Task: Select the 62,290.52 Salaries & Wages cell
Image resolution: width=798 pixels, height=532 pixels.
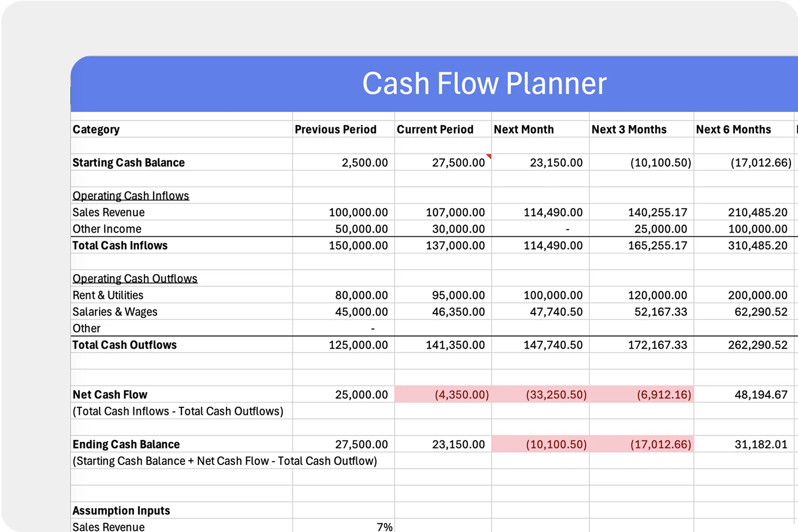Action: [x=744, y=311]
